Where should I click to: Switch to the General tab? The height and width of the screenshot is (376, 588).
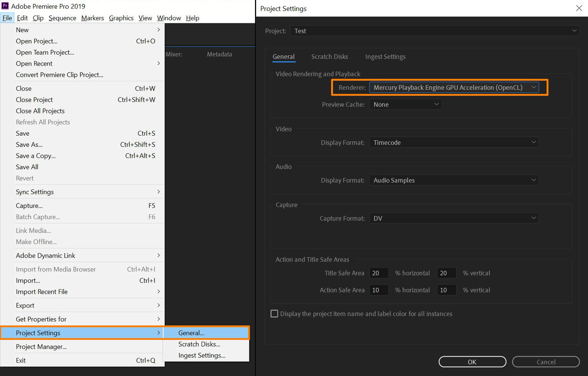coord(284,57)
